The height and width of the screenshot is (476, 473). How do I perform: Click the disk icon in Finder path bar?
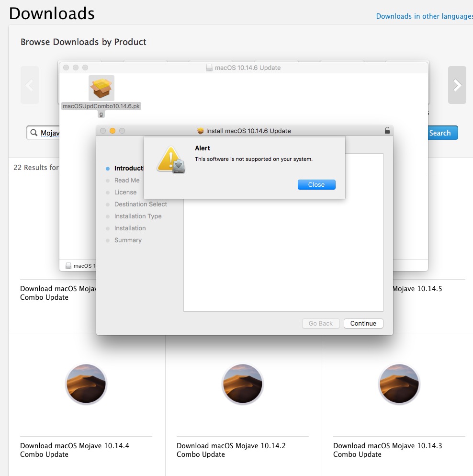(x=68, y=266)
